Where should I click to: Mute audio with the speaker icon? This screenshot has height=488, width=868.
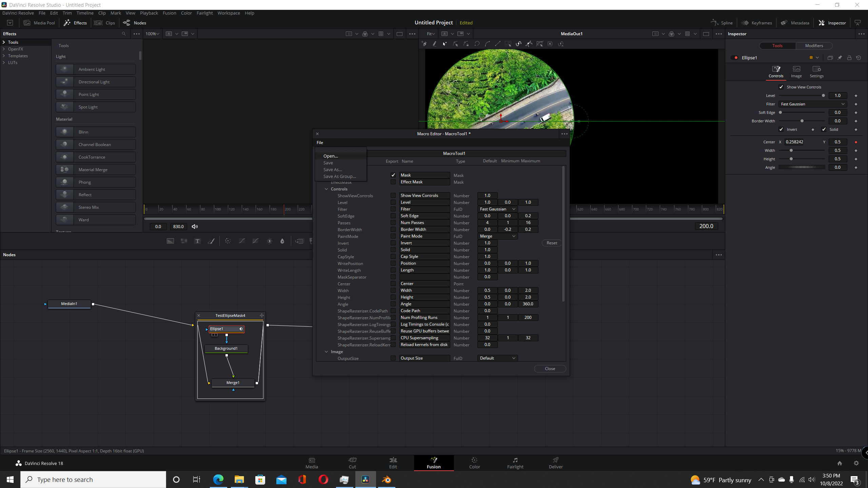(x=195, y=227)
